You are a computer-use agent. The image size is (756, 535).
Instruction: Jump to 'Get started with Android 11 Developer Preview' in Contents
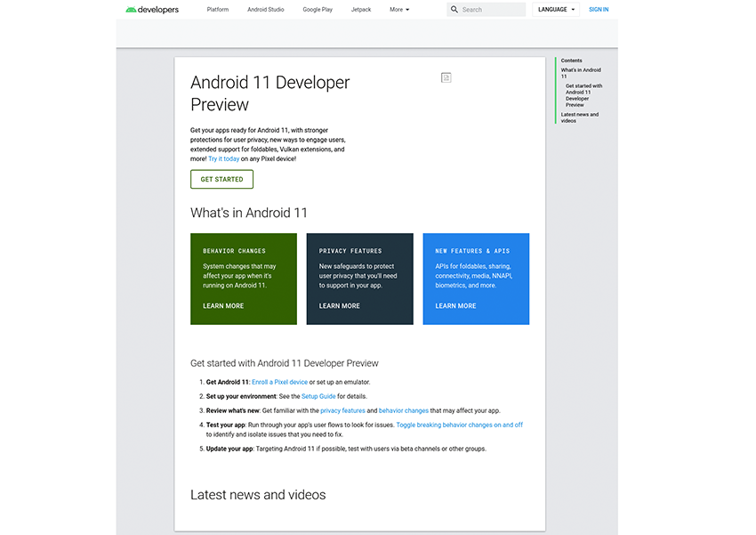coord(583,95)
